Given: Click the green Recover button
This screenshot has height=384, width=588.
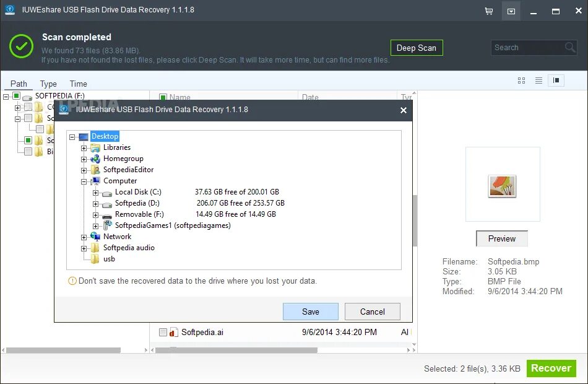Looking at the screenshot, I should tap(551, 369).
